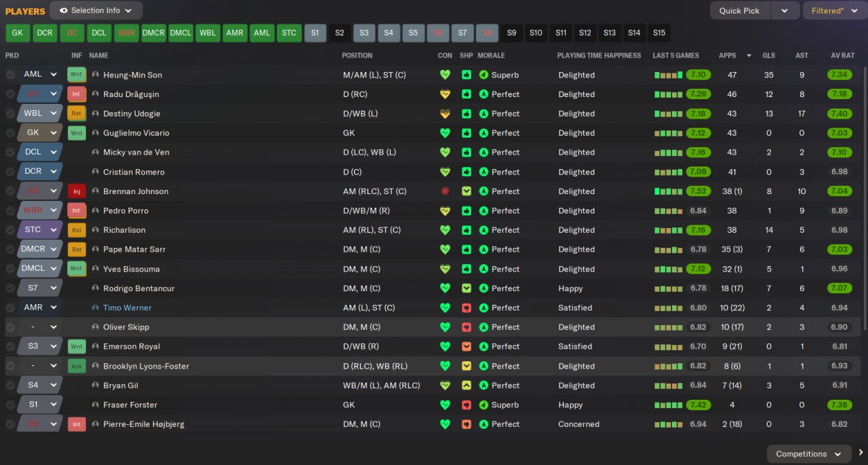Sort by MORALE column header

point(491,56)
